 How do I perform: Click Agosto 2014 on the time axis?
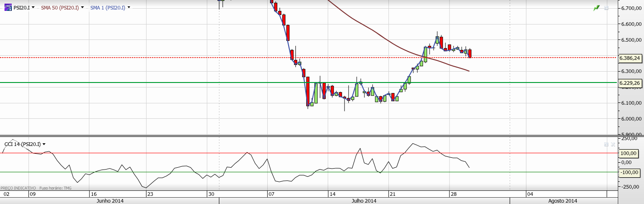562,201
